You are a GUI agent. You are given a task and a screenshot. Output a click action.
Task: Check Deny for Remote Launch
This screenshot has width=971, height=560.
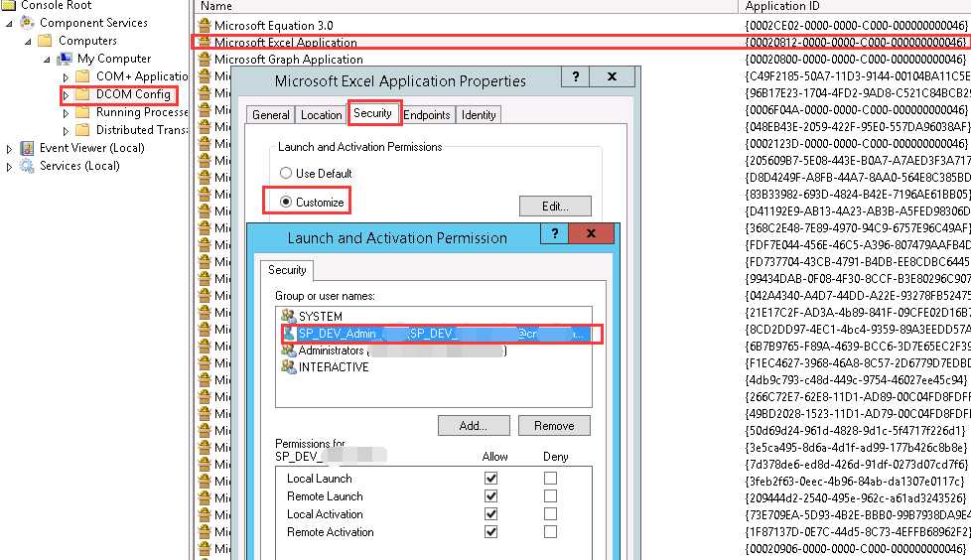[550, 496]
